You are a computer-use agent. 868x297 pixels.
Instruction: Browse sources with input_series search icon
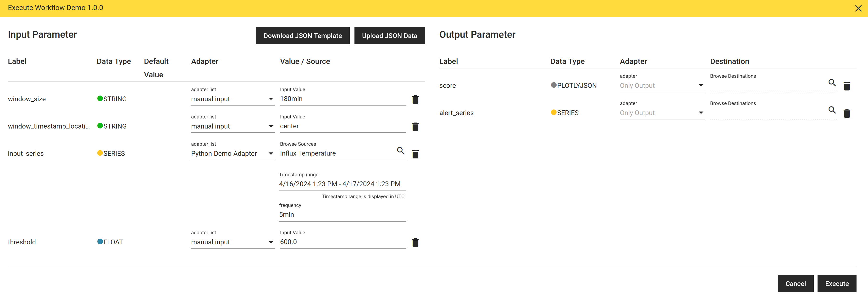tap(400, 151)
